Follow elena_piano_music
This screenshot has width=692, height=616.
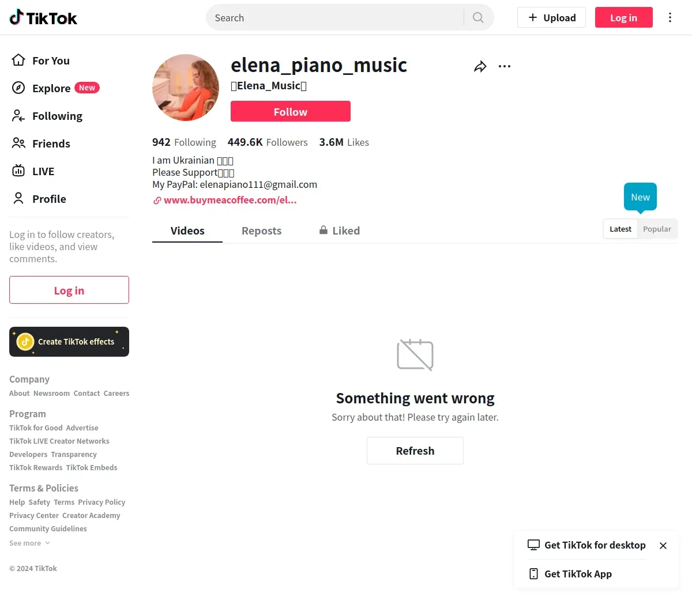pyautogui.click(x=291, y=112)
